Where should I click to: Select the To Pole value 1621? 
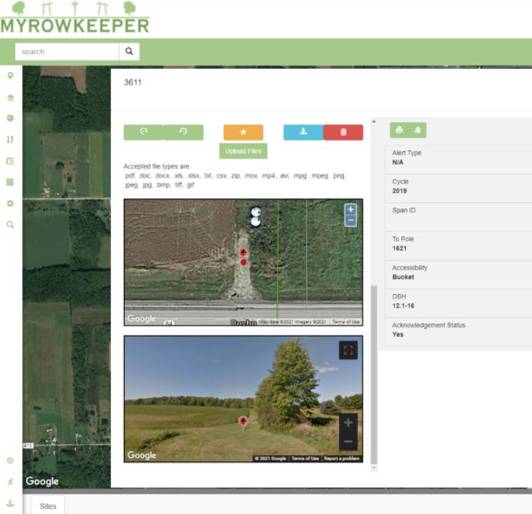point(399,248)
